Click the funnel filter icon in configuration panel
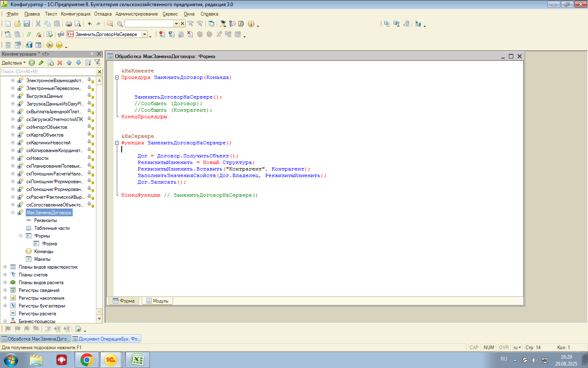The image size is (588, 368). point(97,63)
